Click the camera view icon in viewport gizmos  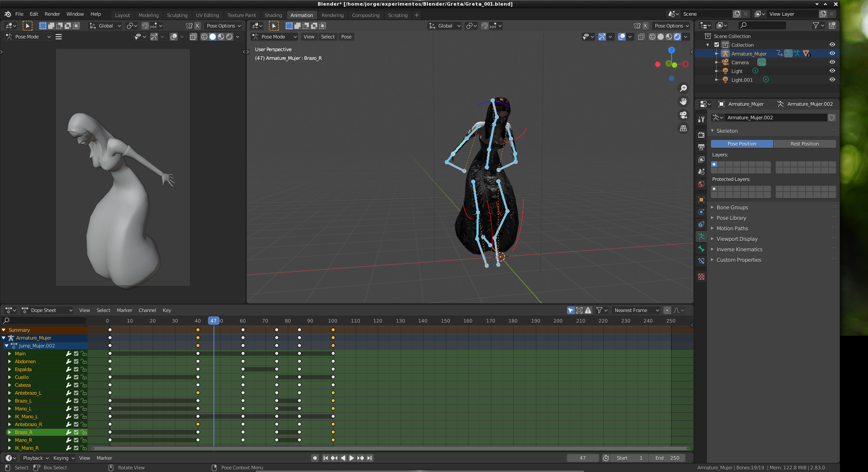684,115
